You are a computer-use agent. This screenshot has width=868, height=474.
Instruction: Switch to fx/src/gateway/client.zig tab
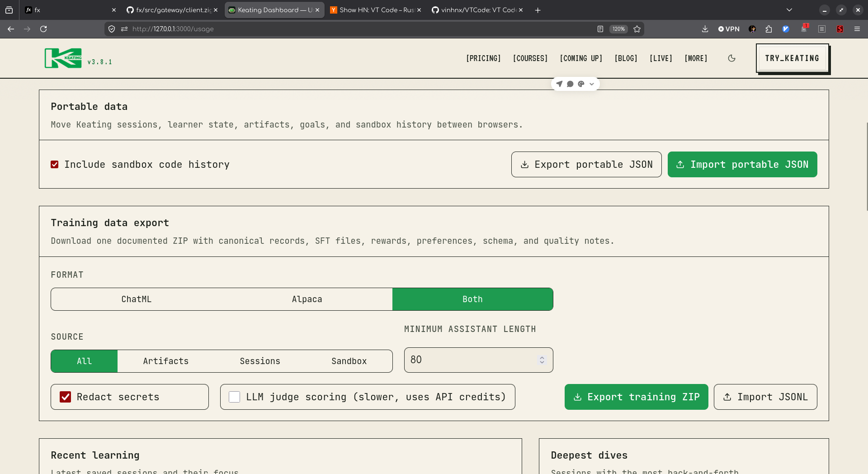pos(172,10)
